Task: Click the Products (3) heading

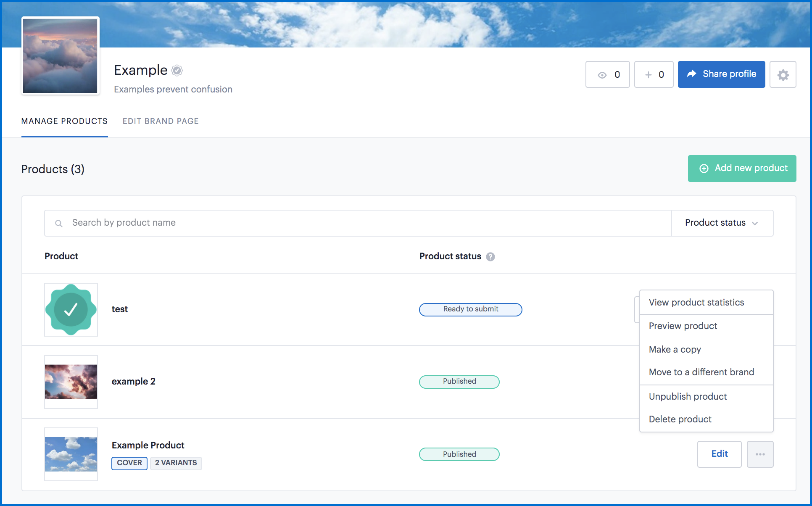Action: (53, 169)
